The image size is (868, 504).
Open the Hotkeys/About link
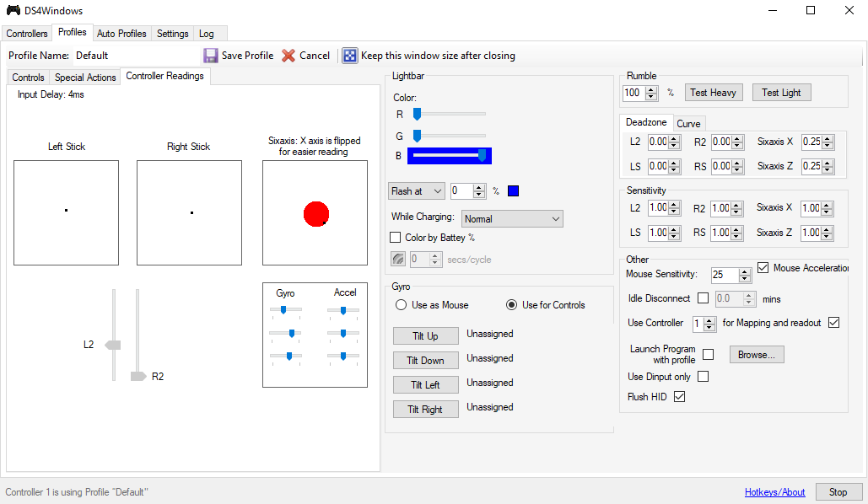pyautogui.click(x=774, y=492)
